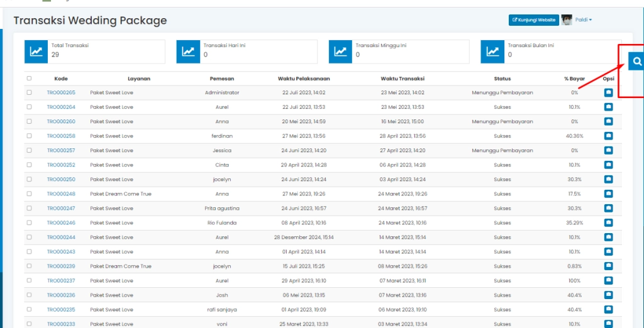The image size is (644, 328).
Task: Click the Transaksi Bulan Ini chart icon
Action: (x=492, y=52)
